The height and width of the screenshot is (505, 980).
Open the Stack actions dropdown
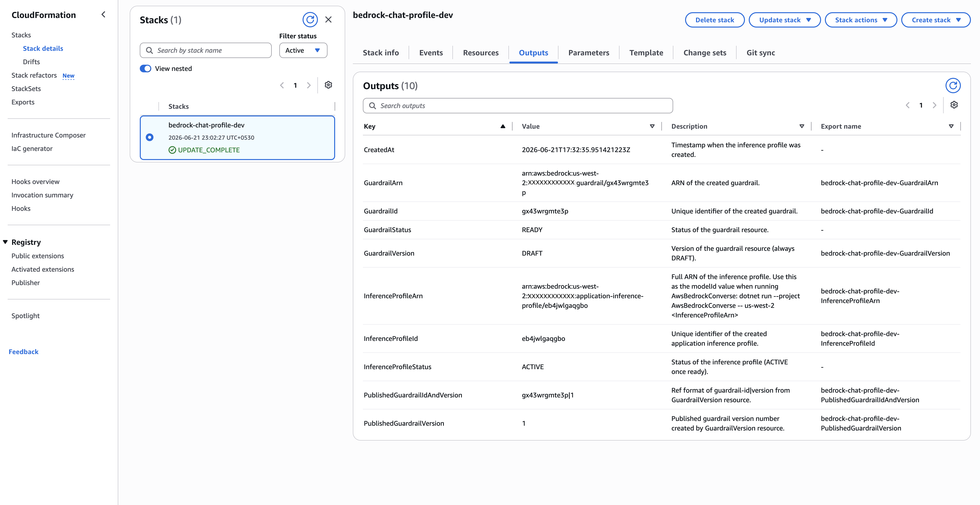(x=861, y=20)
